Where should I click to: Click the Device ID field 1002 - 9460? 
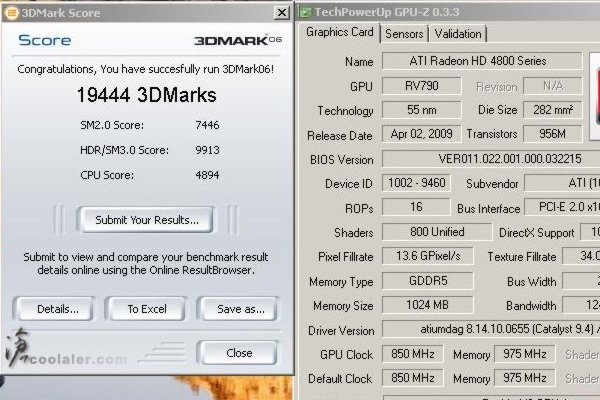[x=416, y=183]
